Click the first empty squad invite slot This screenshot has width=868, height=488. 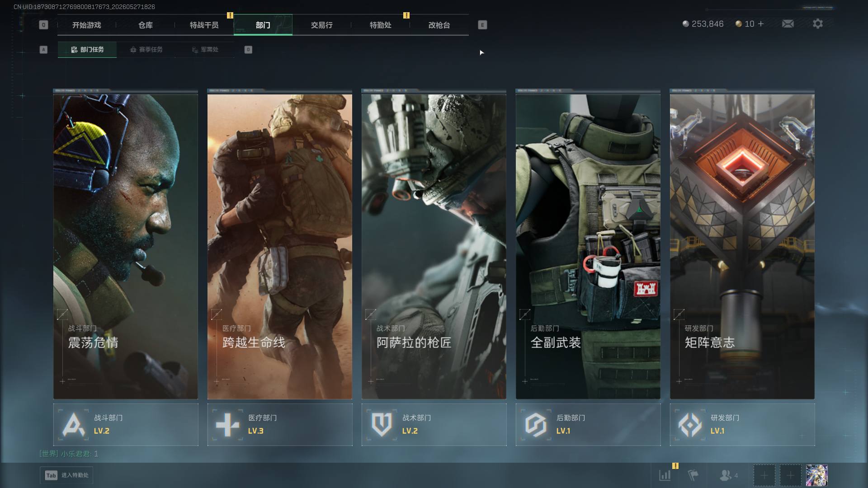pyautogui.click(x=764, y=475)
